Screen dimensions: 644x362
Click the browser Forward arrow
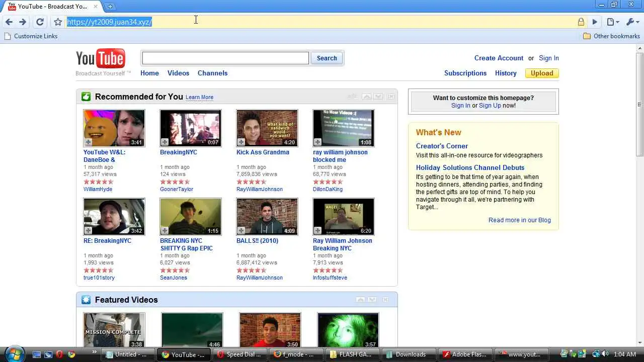coord(23,22)
